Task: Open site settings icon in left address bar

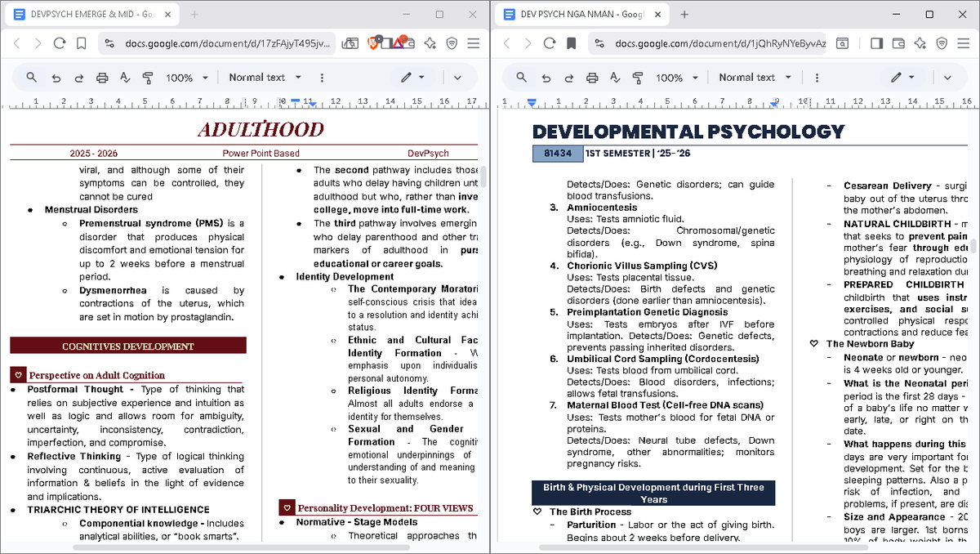Action: click(x=109, y=43)
